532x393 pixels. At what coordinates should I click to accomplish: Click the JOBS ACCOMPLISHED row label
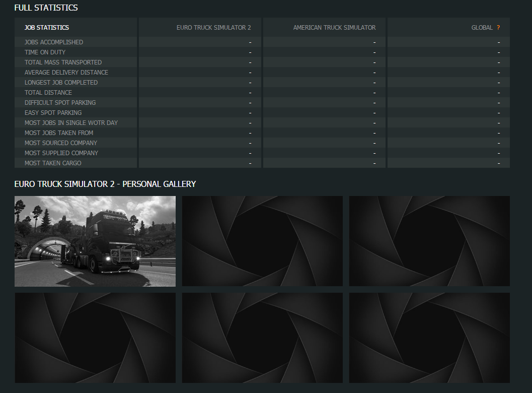pos(54,42)
